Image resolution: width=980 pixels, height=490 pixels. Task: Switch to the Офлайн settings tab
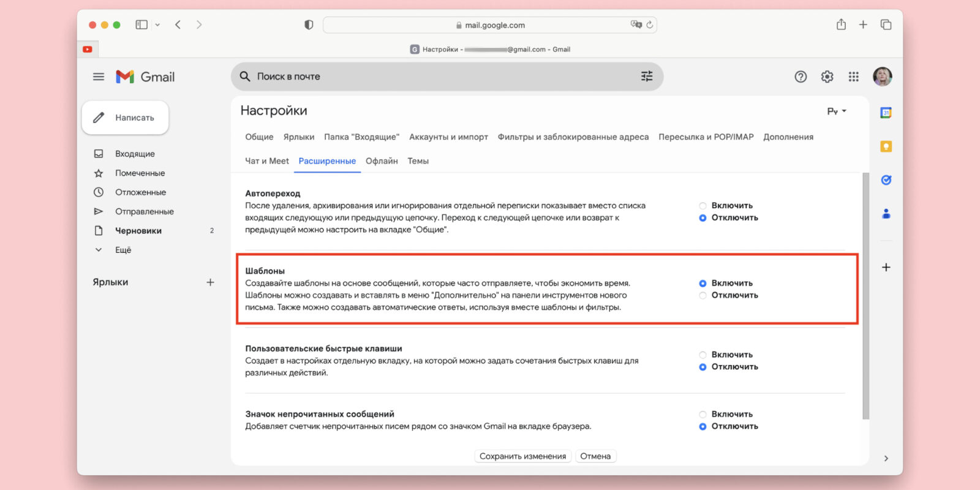click(382, 161)
